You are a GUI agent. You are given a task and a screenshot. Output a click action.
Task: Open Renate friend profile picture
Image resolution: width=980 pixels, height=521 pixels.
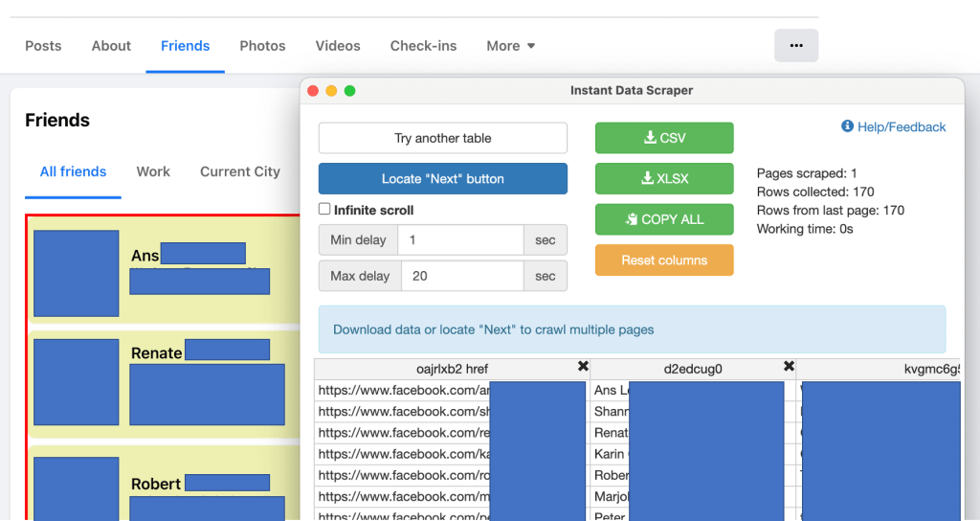click(x=77, y=382)
